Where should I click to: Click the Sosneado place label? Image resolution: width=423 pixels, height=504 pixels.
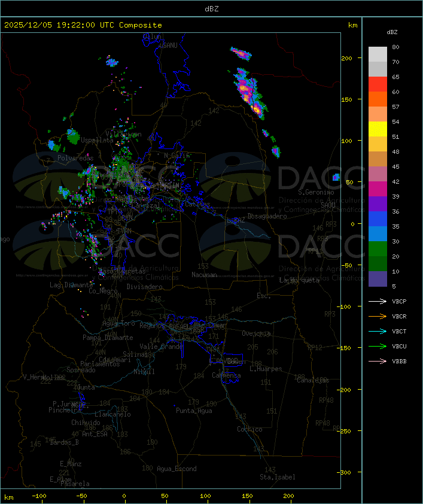click(x=81, y=370)
